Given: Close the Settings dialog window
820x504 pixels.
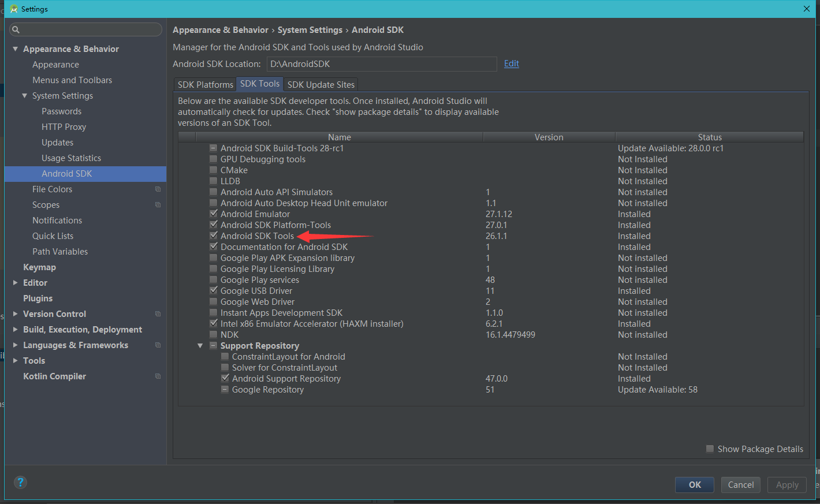Looking at the screenshot, I should [806, 9].
